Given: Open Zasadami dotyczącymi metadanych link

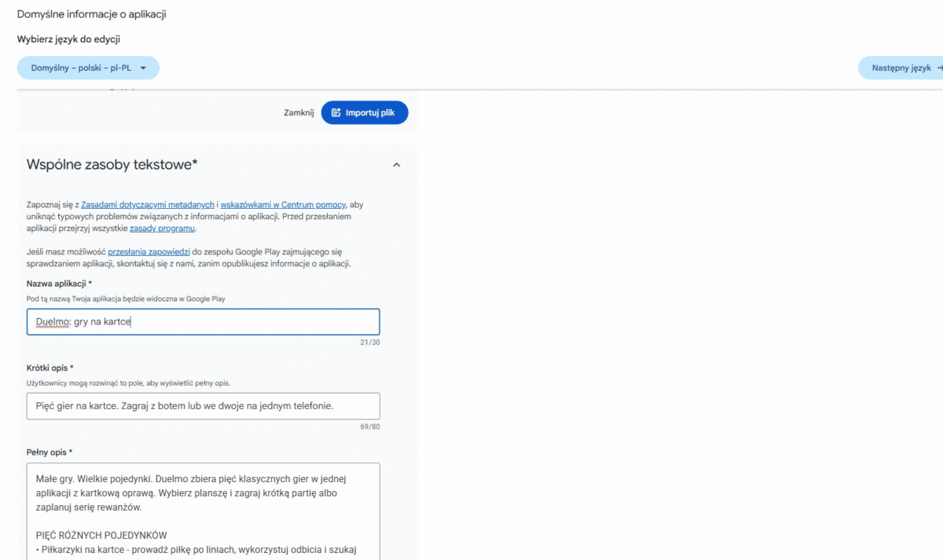Looking at the screenshot, I should point(148,204).
